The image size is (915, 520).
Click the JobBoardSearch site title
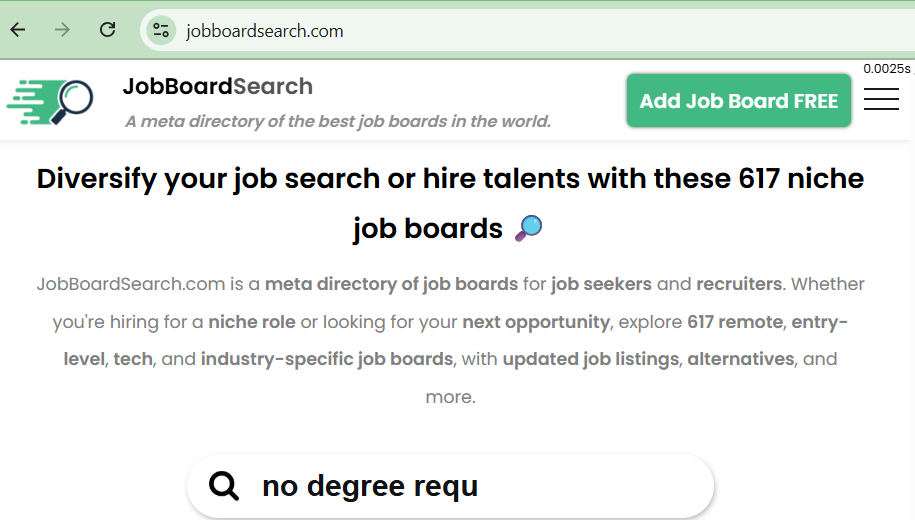(217, 87)
